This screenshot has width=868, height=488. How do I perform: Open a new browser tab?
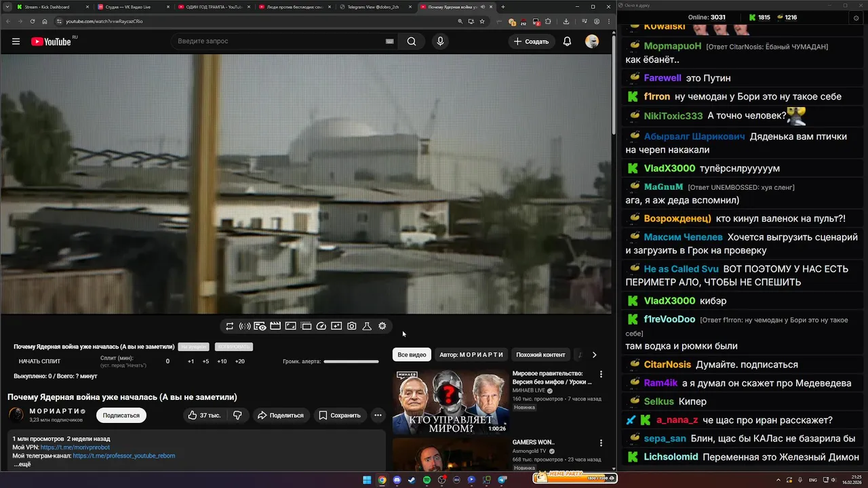(x=502, y=7)
